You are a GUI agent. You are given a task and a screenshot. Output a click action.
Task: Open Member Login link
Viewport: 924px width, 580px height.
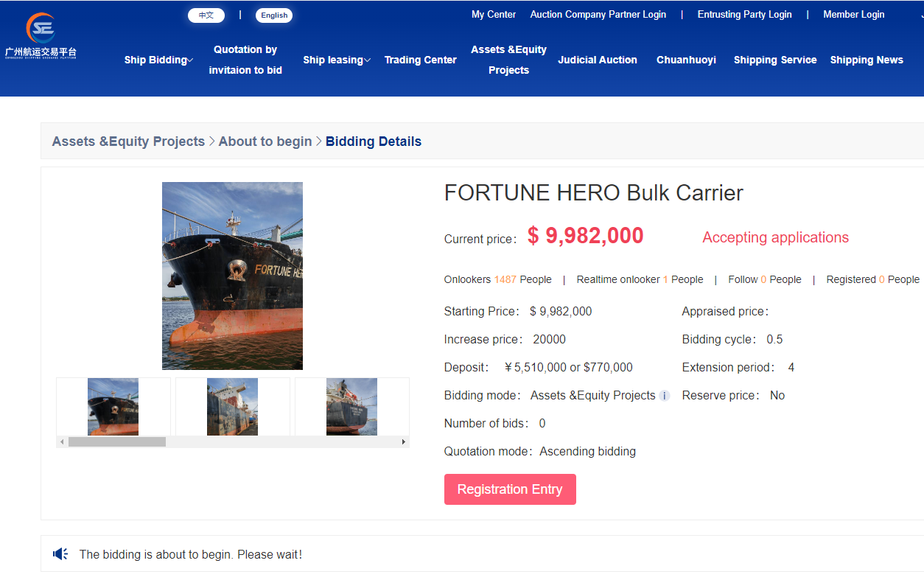point(854,14)
